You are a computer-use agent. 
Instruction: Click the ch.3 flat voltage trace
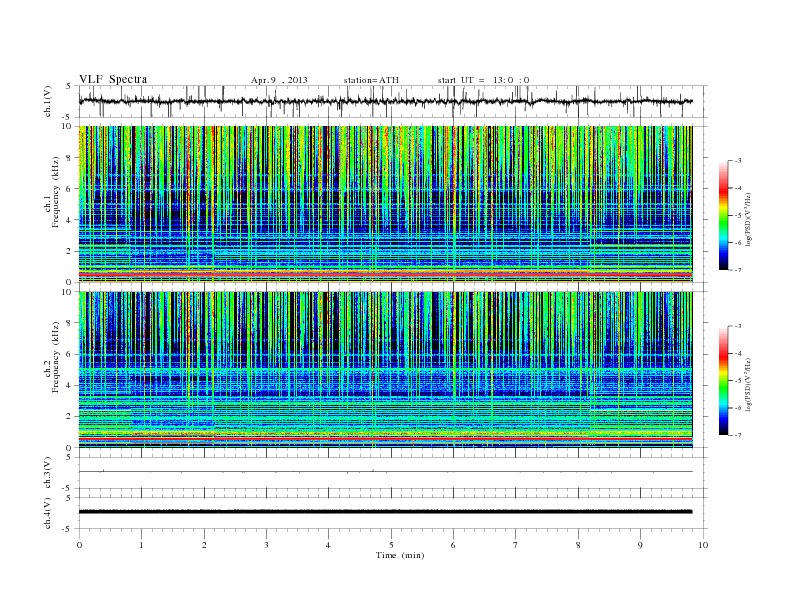coord(385,472)
